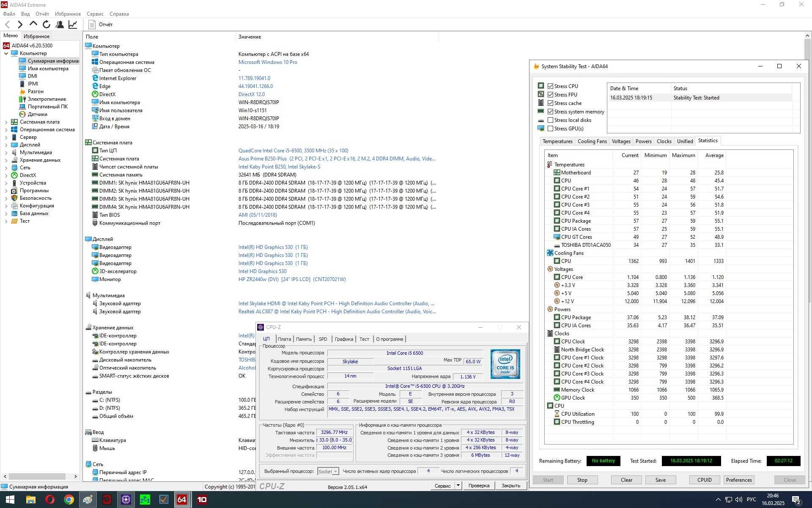The image size is (812, 508).
Task: Select IPMI in the sidebar tree
Action: point(33,84)
